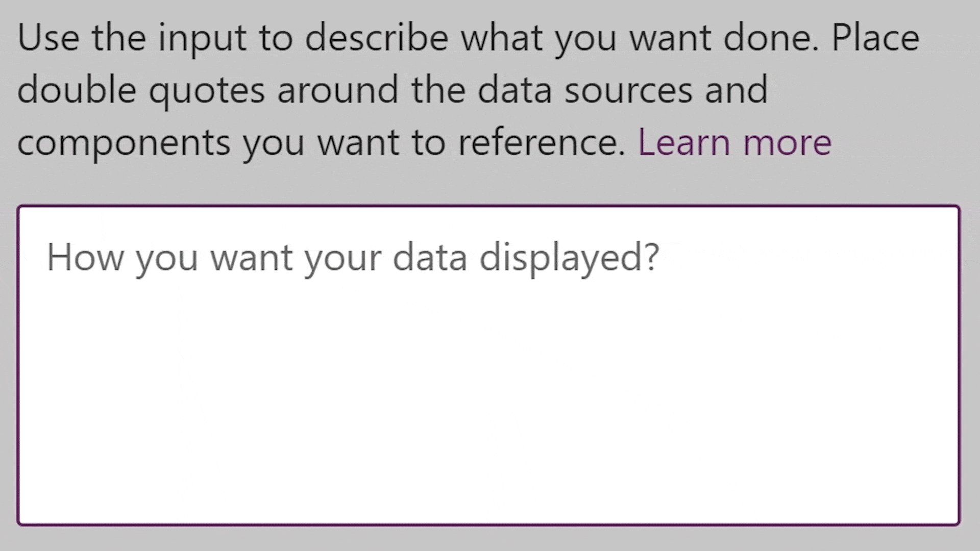Image resolution: width=980 pixels, height=551 pixels.
Task: Click the word "displayed?" in the placeholder
Action: [x=569, y=258]
